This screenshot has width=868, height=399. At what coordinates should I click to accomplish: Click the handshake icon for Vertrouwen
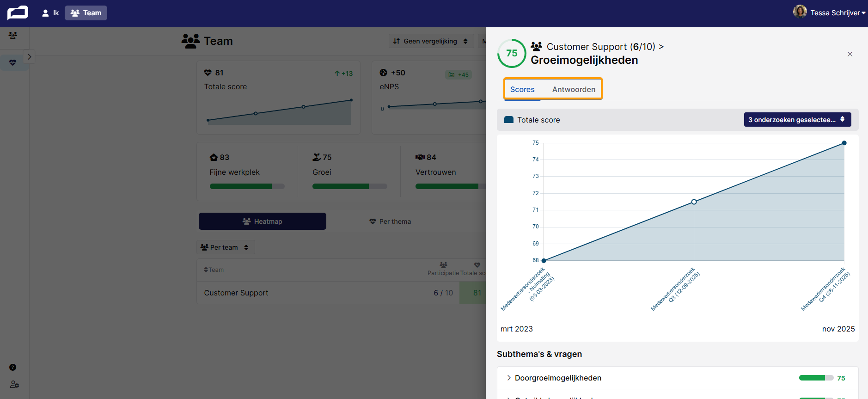click(x=420, y=157)
